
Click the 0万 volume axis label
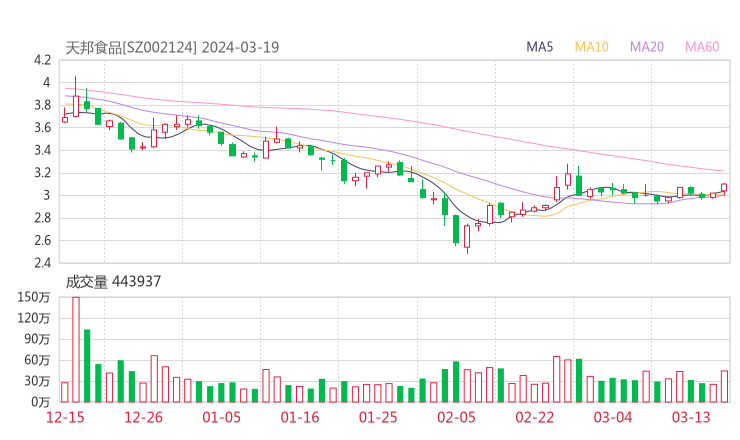tap(41, 402)
